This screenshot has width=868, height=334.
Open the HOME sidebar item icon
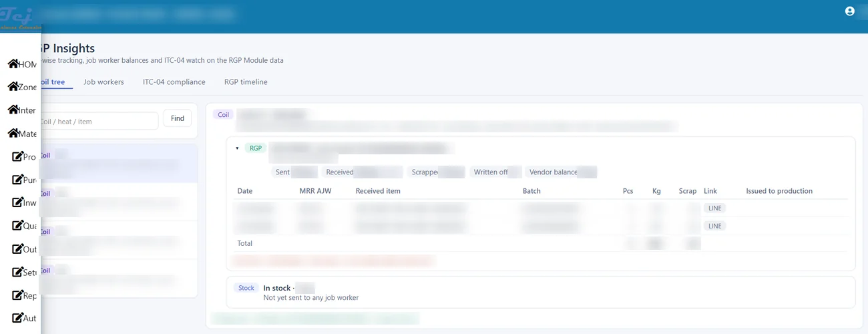coord(13,64)
